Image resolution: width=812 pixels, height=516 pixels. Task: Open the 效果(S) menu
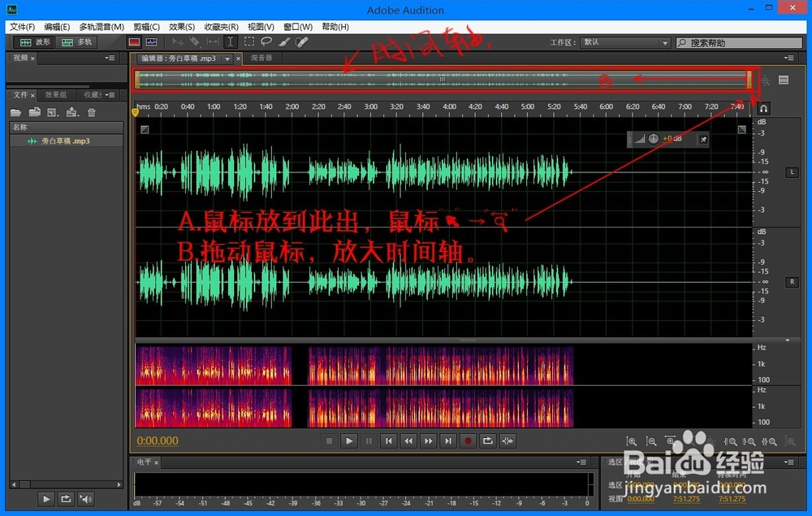(x=182, y=27)
